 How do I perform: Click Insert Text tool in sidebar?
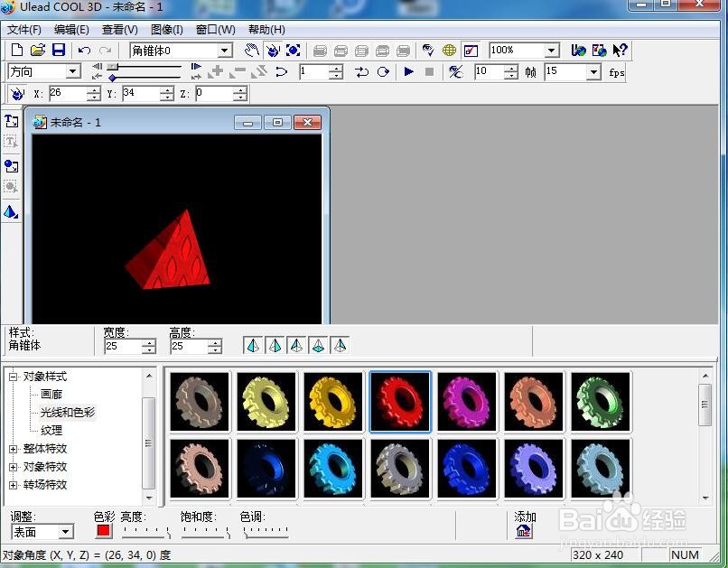pyautogui.click(x=11, y=122)
